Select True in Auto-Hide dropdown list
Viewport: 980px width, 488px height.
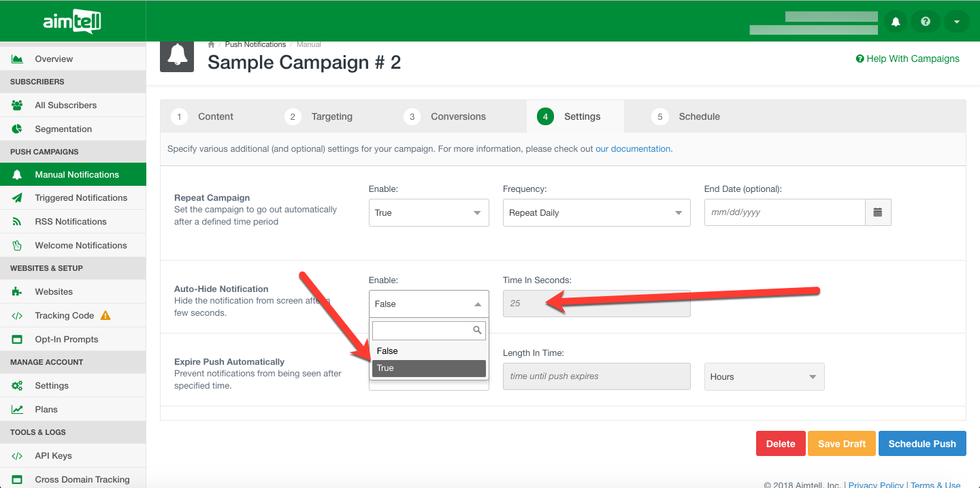pyautogui.click(x=429, y=368)
